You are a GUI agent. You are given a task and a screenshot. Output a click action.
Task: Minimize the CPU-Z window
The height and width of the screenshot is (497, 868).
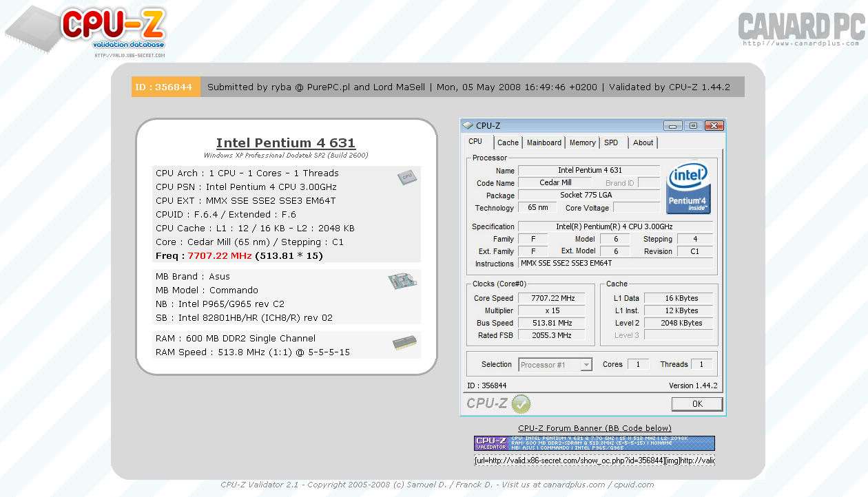tap(673, 125)
